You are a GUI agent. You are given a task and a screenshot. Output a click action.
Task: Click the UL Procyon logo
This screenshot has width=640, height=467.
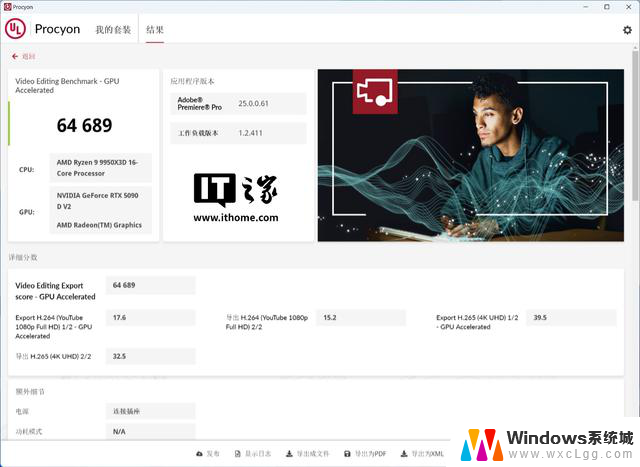click(x=16, y=29)
